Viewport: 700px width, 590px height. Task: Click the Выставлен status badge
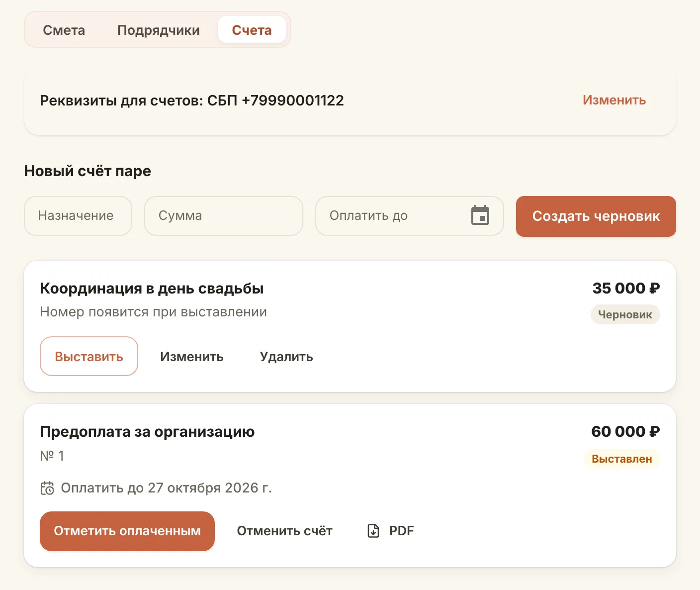(x=622, y=459)
